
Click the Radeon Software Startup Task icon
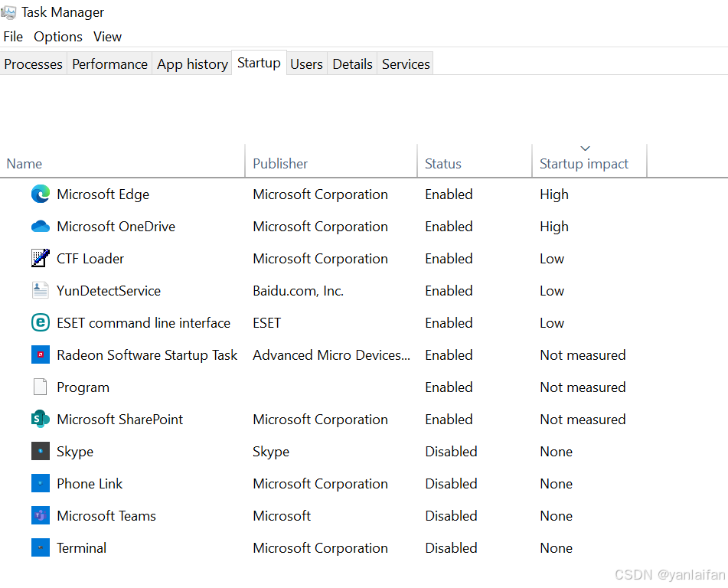click(x=41, y=355)
